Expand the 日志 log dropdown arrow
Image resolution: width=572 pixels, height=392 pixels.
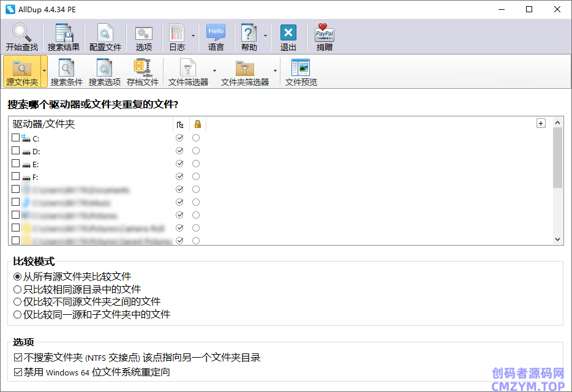(x=194, y=36)
